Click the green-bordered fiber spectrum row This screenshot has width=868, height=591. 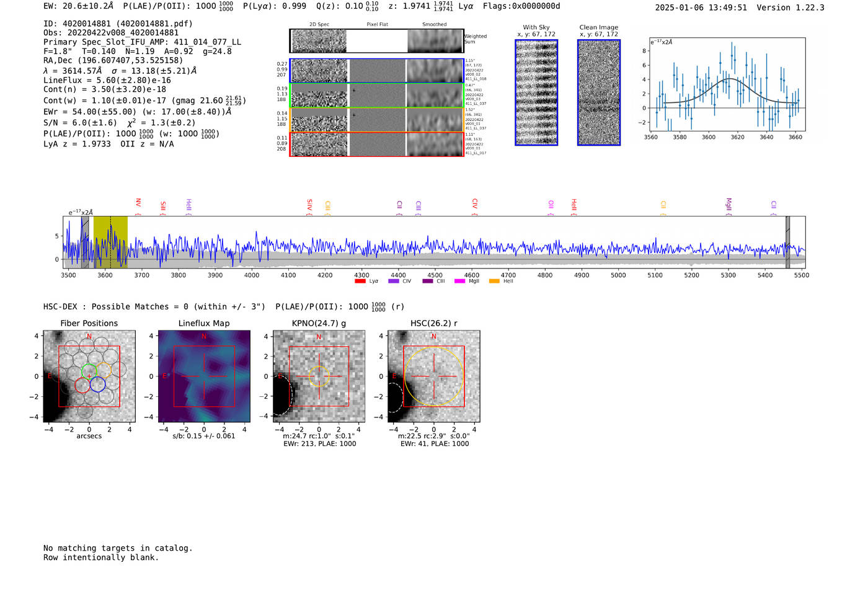tap(377, 96)
